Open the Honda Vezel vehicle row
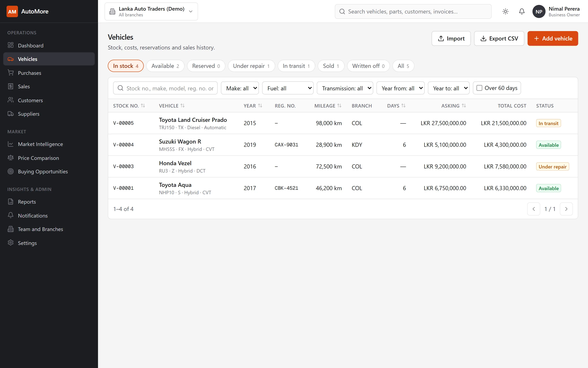The width and height of the screenshot is (588, 368). click(x=343, y=166)
